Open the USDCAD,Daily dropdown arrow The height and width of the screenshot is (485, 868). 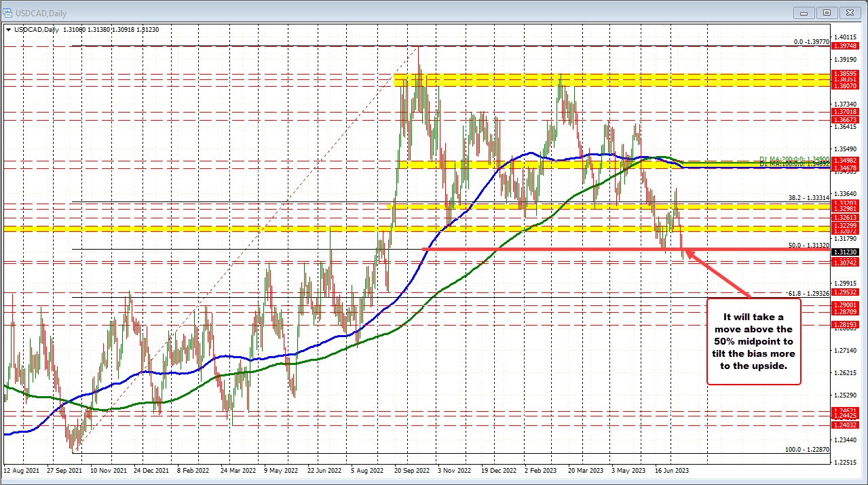click(9, 29)
